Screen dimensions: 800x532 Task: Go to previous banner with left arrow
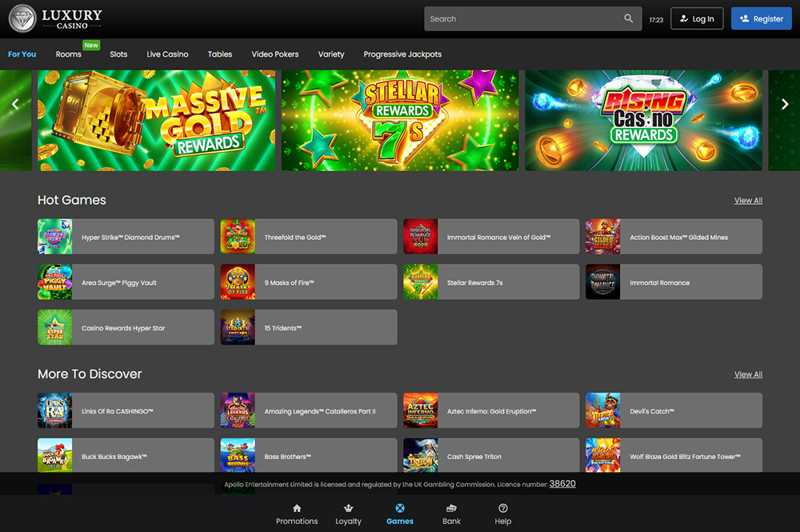14,104
